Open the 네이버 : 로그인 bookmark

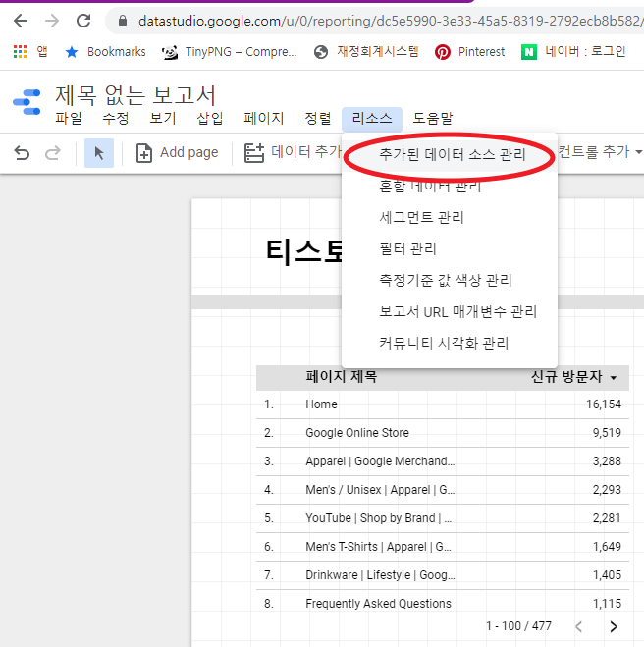click(573, 52)
